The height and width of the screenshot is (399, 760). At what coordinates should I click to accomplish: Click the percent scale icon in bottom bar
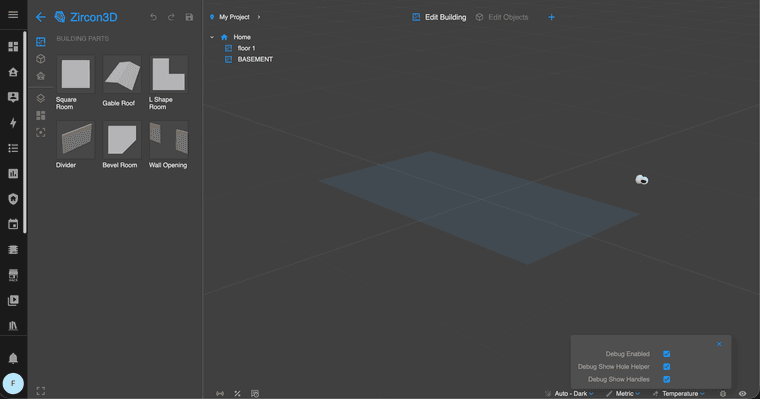[x=238, y=394]
